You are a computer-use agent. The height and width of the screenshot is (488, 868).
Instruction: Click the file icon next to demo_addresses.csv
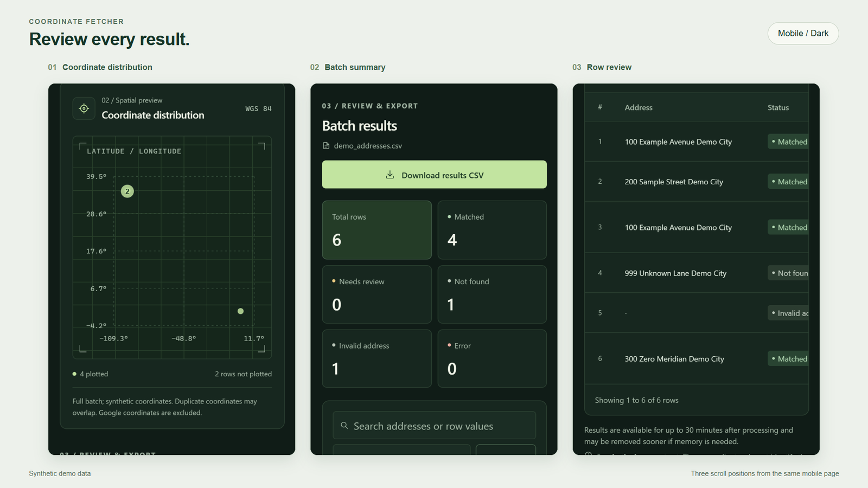(x=326, y=146)
